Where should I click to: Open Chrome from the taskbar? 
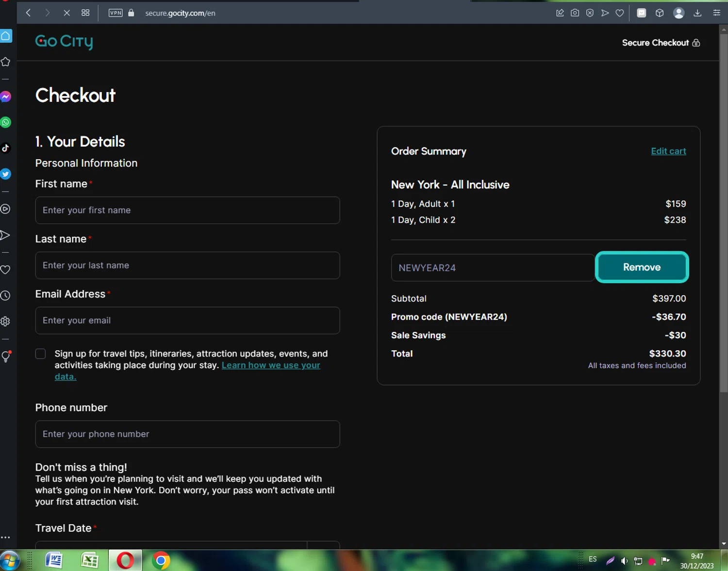[x=161, y=560]
